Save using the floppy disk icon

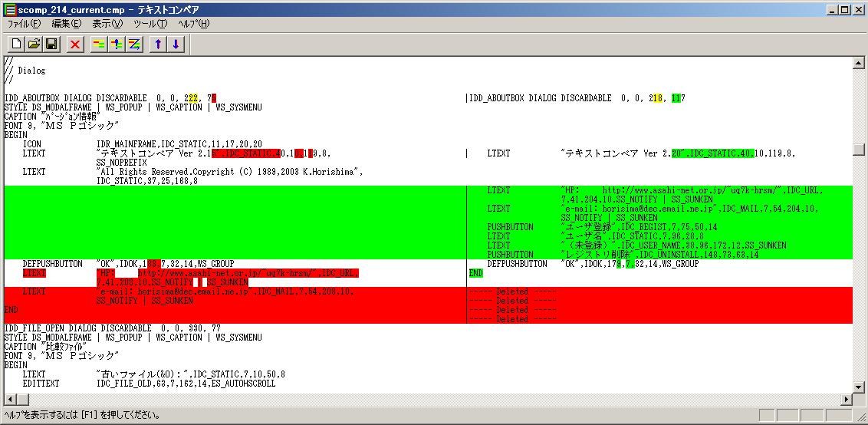coord(51,44)
